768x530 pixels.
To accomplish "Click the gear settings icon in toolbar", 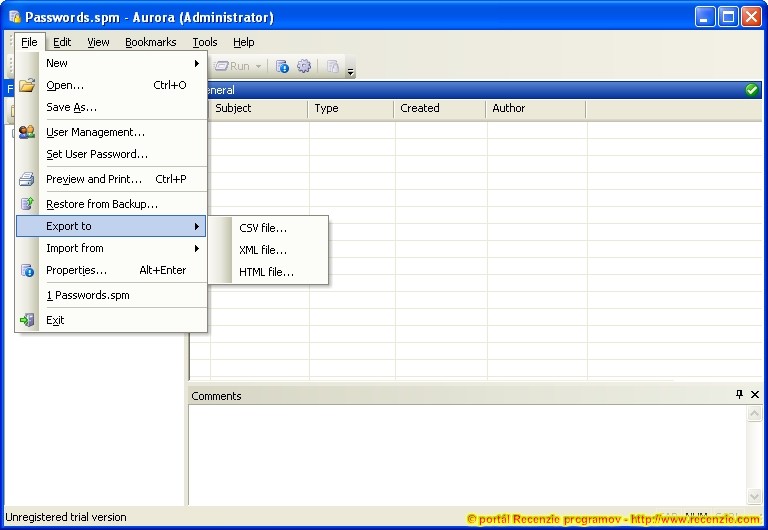I will pyautogui.click(x=304, y=67).
